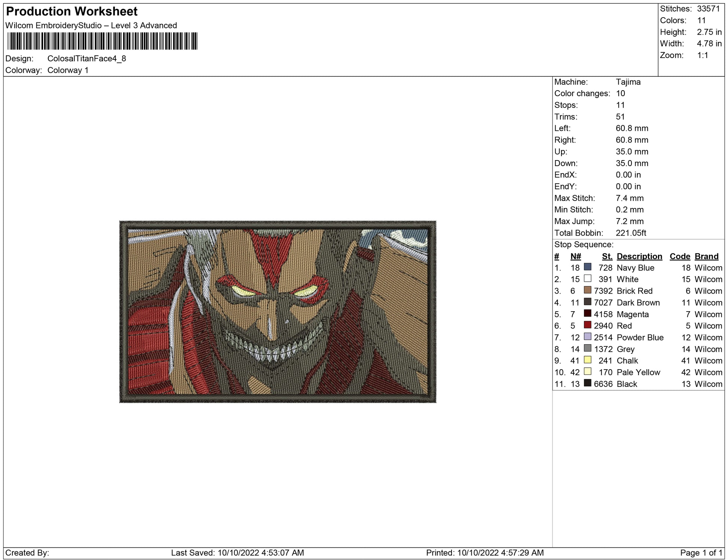The height and width of the screenshot is (560, 728).
Task: Click the Dark Brown color swatch
Action: (x=587, y=302)
